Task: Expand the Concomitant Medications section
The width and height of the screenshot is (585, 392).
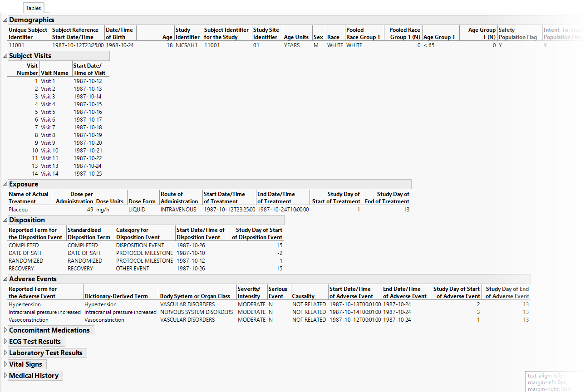Action: (5, 330)
